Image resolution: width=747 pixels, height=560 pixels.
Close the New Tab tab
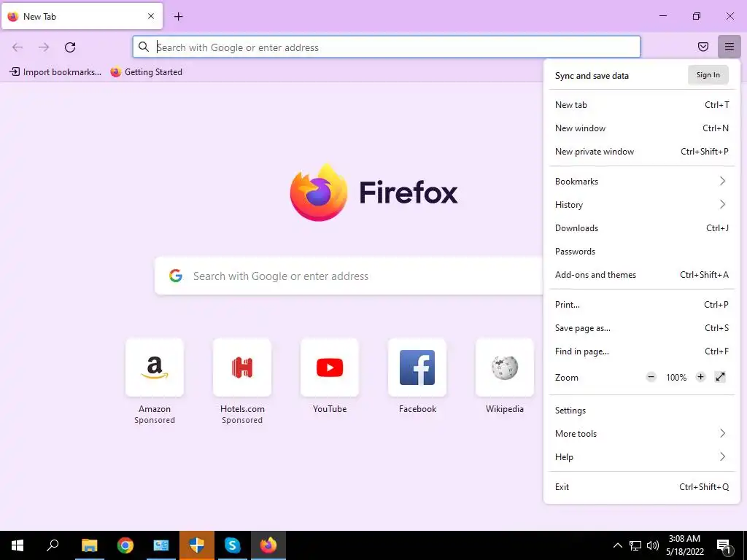click(151, 16)
